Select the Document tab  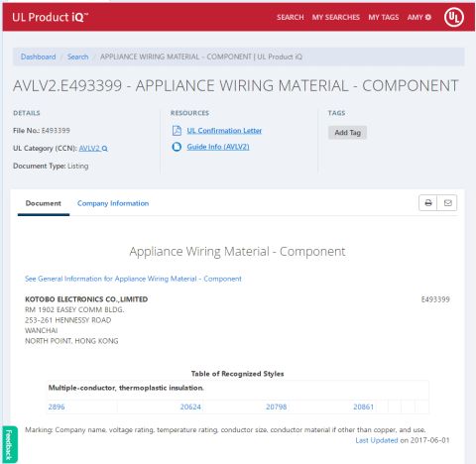44,203
